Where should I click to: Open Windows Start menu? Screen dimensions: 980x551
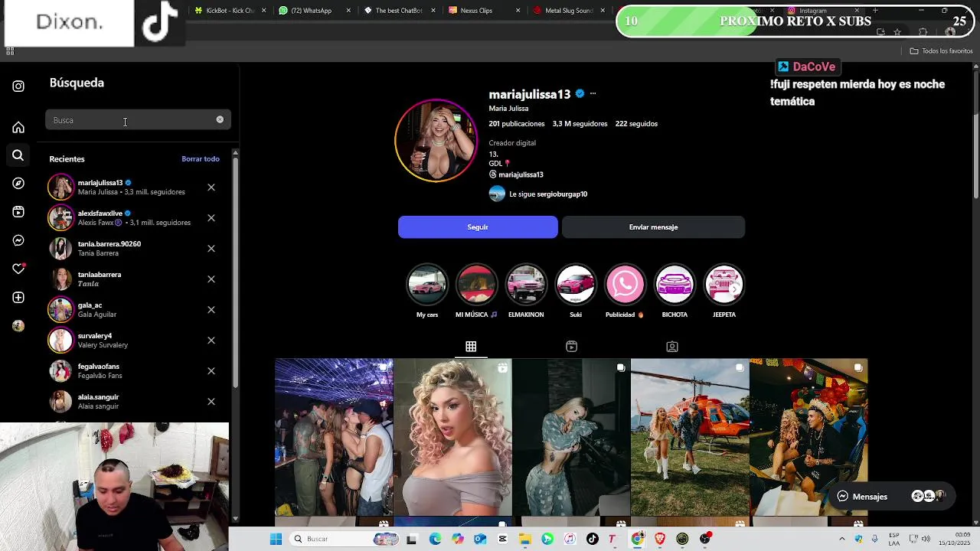276,539
